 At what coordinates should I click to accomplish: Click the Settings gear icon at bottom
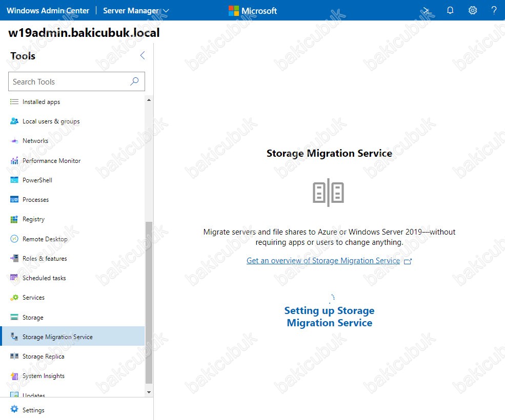14,409
